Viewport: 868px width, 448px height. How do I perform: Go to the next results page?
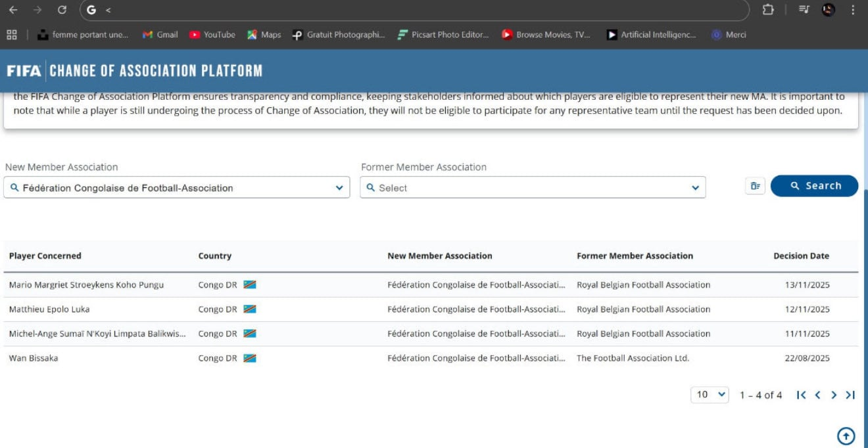click(x=834, y=395)
